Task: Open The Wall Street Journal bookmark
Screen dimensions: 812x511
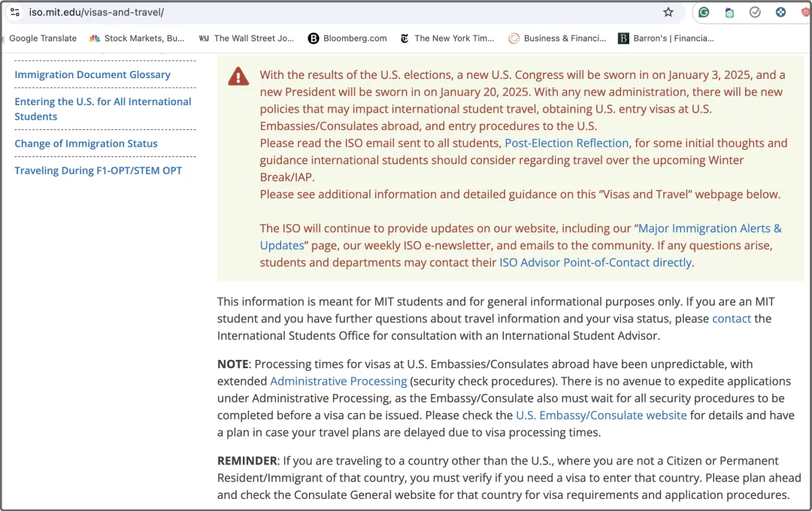Action: [247, 38]
